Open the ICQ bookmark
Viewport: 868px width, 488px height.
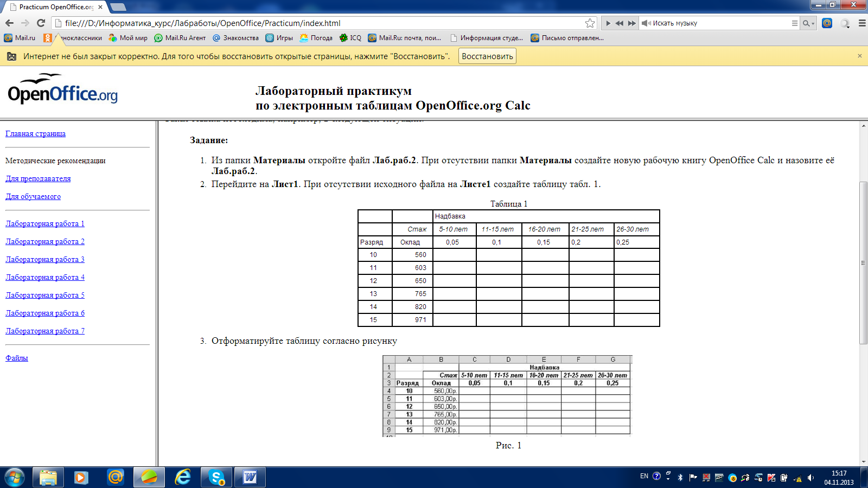[350, 38]
